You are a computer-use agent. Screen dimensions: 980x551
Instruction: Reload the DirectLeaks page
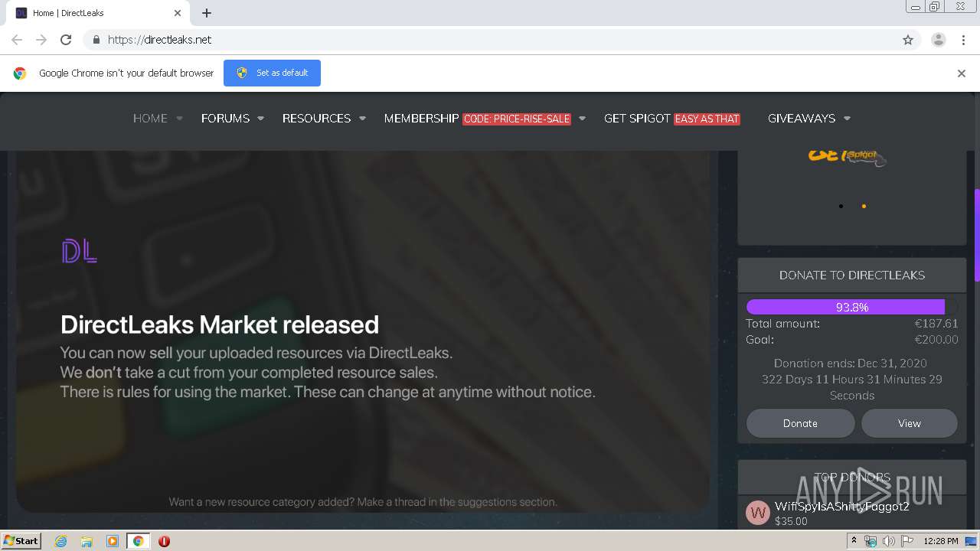point(66,40)
